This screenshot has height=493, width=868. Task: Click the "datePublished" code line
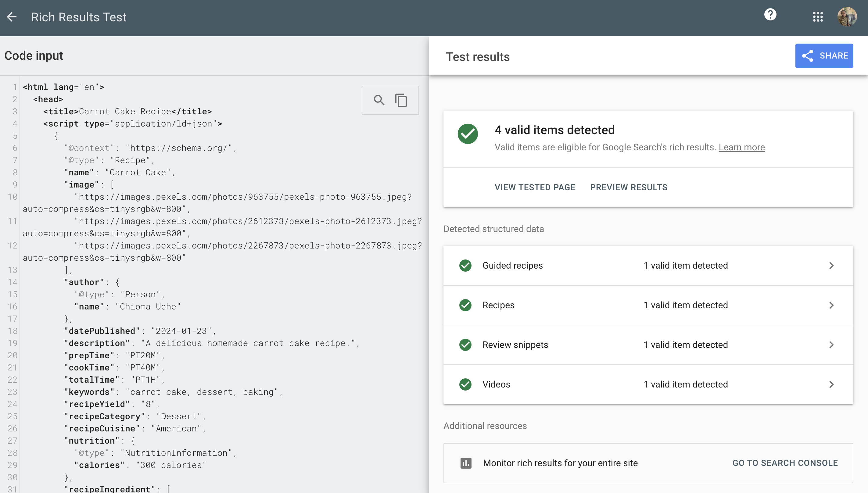coord(140,331)
